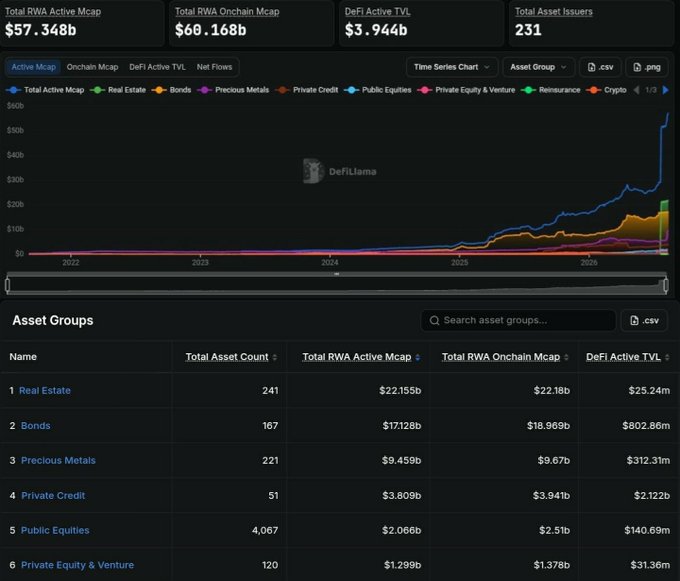The height and width of the screenshot is (581, 680).
Task: Select the Net Flows tab
Action: (x=214, y=67)
